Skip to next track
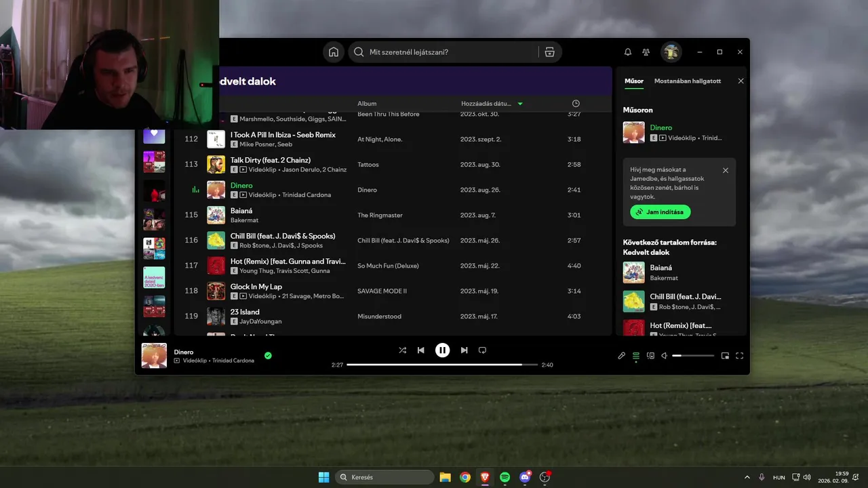 click(464, 350)
